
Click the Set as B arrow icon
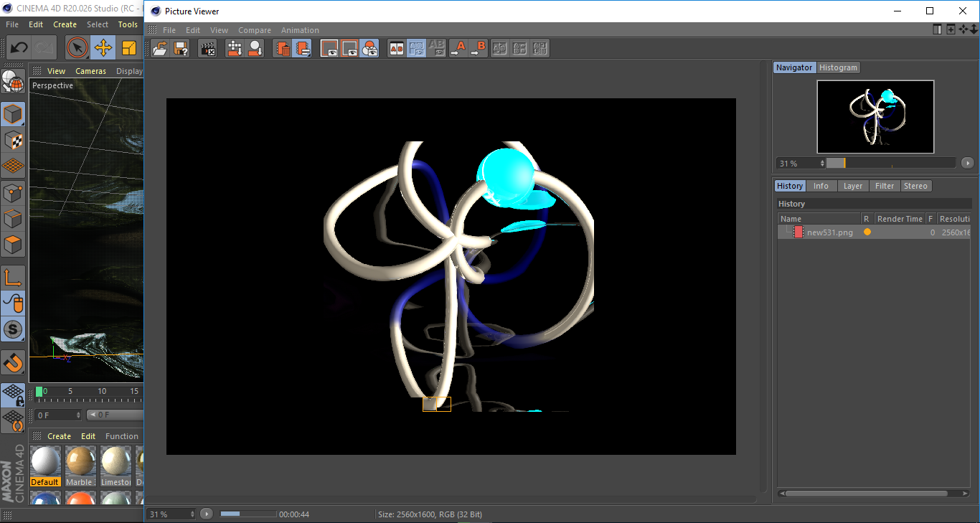pos(478,49)
